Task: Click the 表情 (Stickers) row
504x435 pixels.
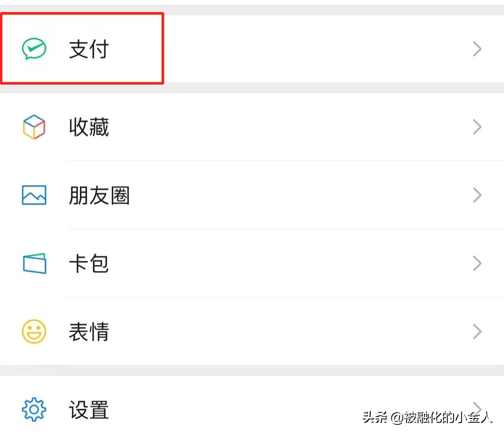Action: pos(89,332)
